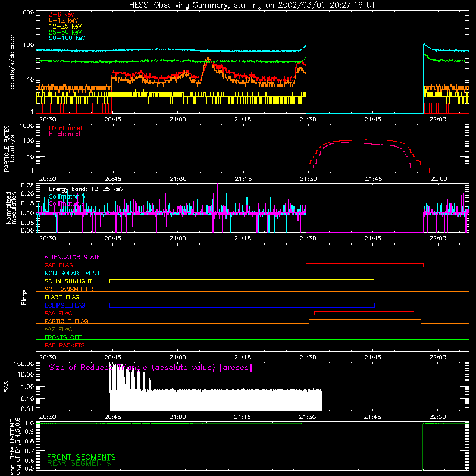Click the SAA FLAG label
This screenshot has height=476, width=476.
pyautogui.click(x=58, y=313)
